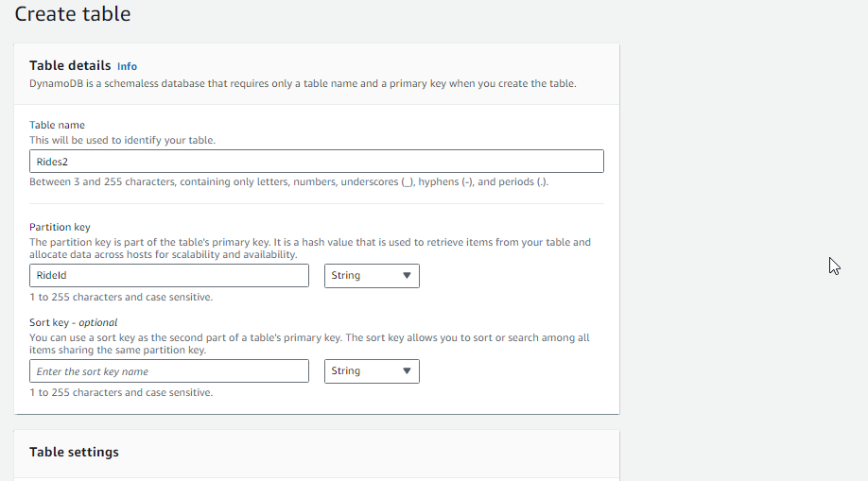Click the empty sort key name field
Screen dimensions: 868x481
169,370
